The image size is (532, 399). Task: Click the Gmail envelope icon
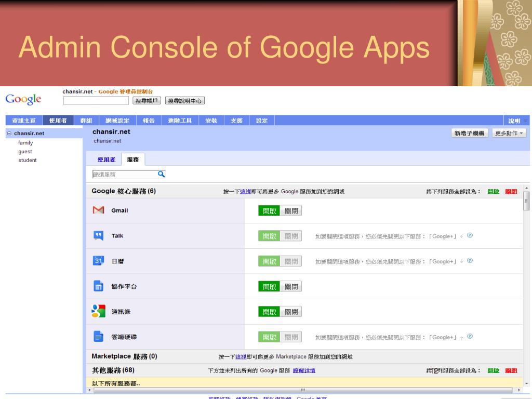coord(98,210)
